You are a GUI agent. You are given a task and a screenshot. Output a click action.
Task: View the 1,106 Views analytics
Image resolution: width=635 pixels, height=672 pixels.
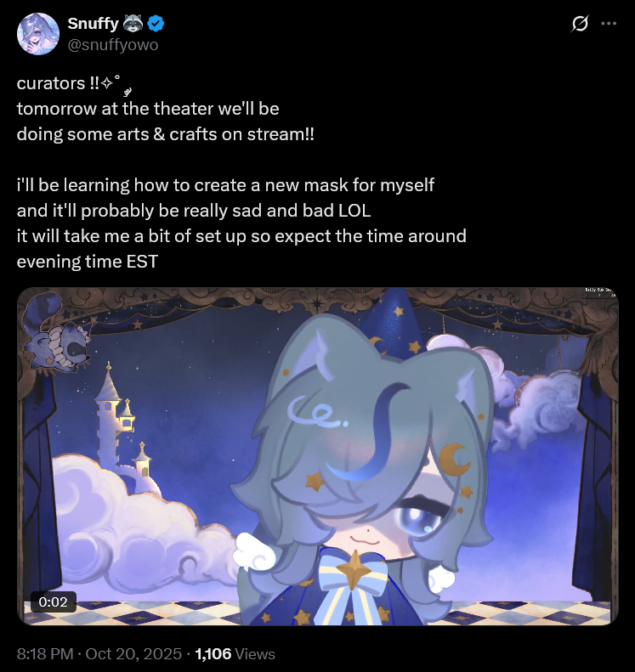235,654
